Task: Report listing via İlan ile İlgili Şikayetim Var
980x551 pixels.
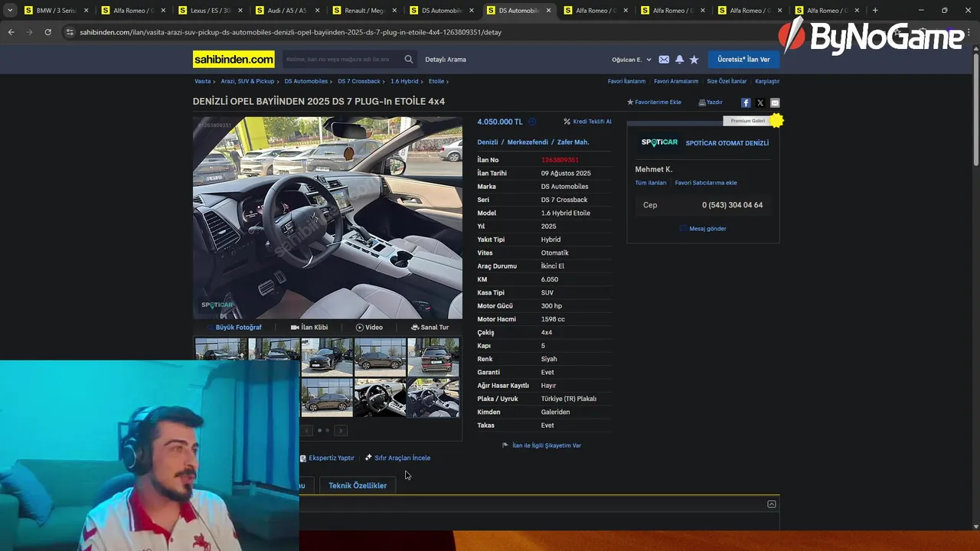Action: coord(541,445)
